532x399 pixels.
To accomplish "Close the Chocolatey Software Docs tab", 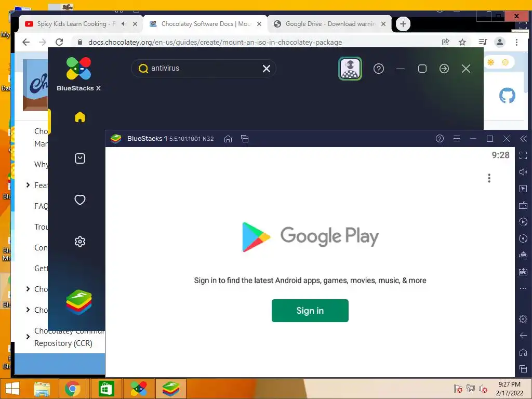I will 259,24.
